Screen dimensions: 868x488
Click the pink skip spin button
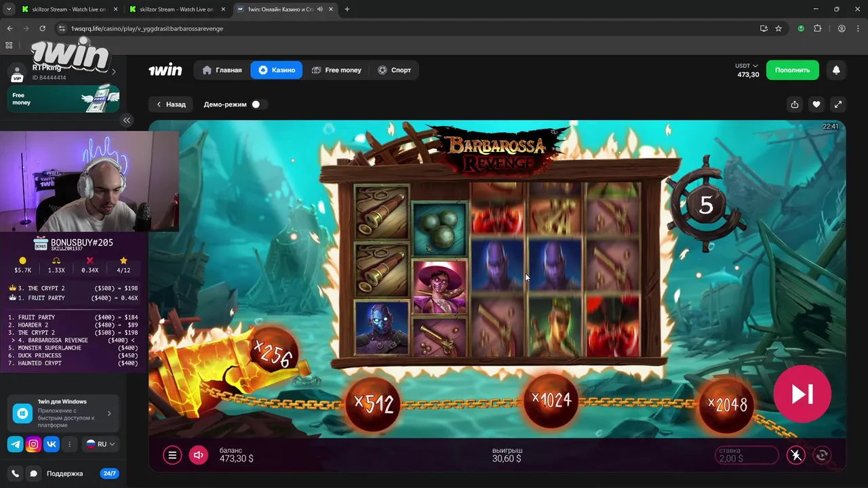pyautogui.click(x=802, y=394)
